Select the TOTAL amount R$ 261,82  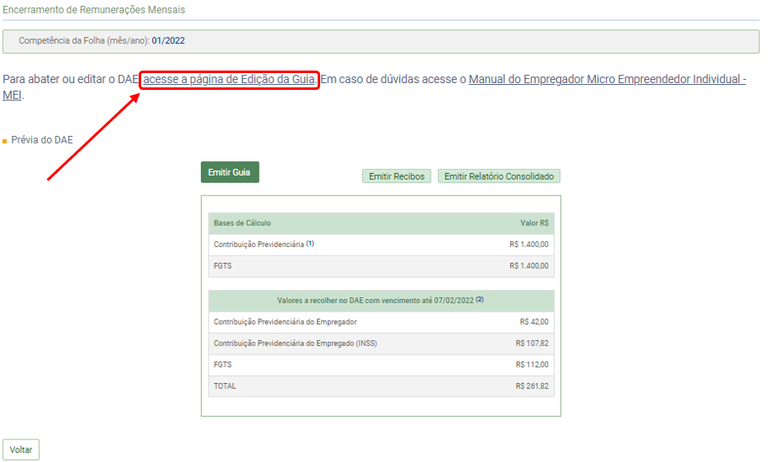532,385
